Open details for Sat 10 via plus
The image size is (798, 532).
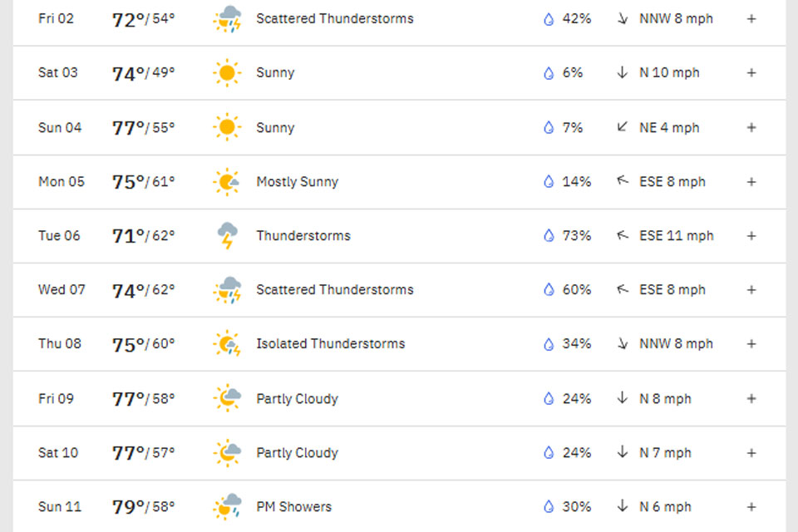pyautogui.click(x=751, y=452)
